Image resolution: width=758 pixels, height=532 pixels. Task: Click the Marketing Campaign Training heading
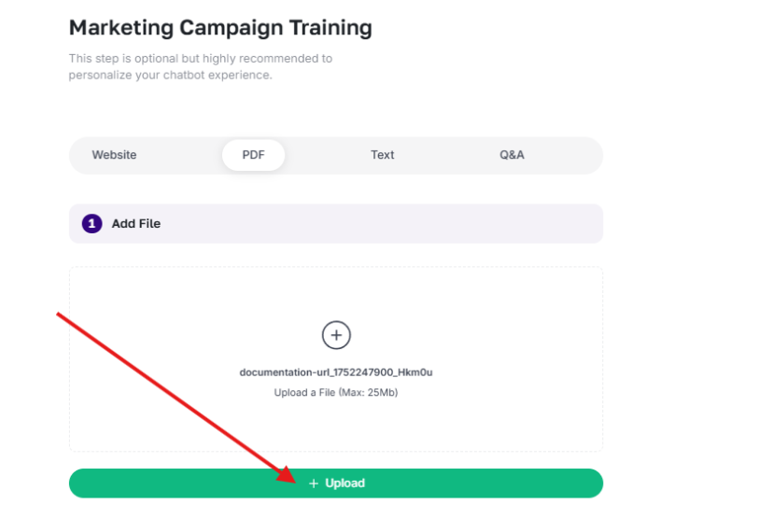click(220, 28)
